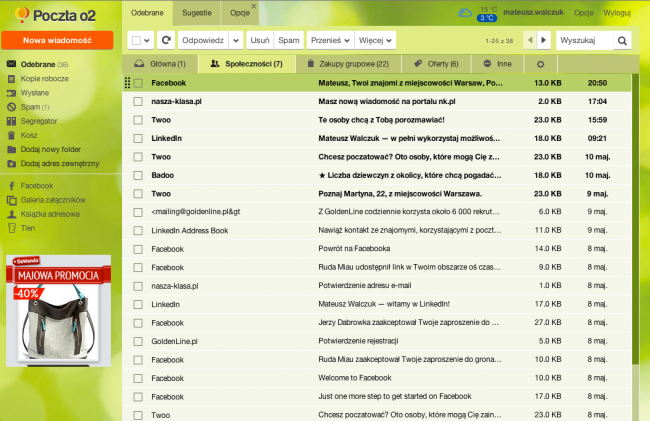
Task: Select the Społeczności (7) category tab
Action: click(247, 64)
